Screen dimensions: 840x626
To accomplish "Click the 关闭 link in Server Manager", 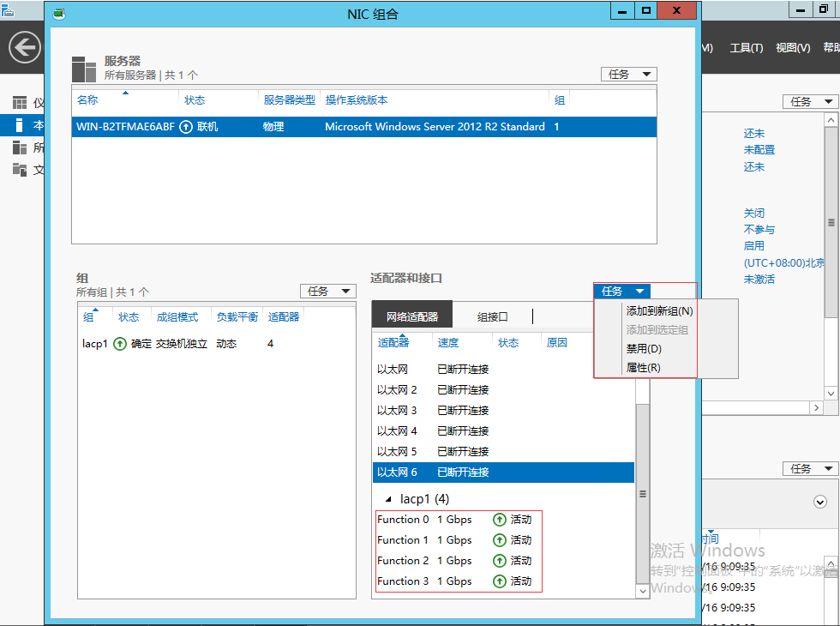I will (x=753, y=214).
